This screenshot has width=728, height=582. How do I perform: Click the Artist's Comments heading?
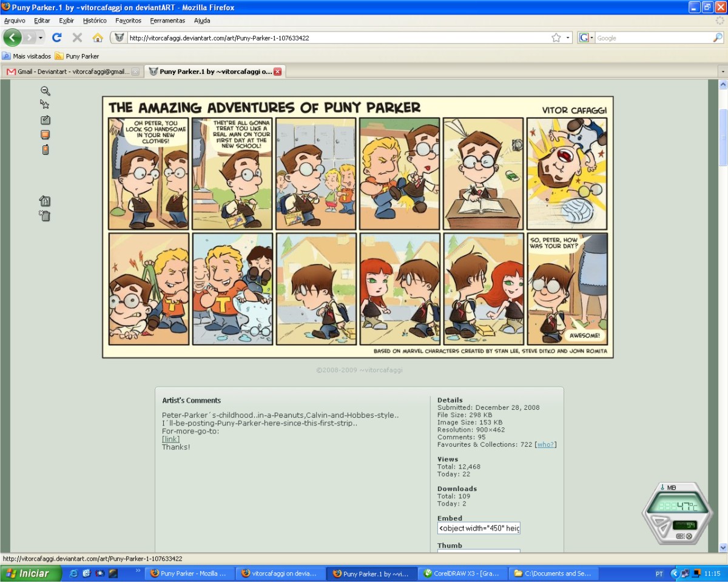click(192, 400)
